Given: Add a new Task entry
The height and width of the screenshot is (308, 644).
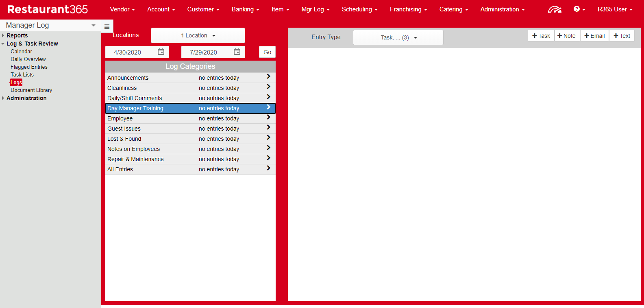Looking at the screenshot, I should pos(541,36).
